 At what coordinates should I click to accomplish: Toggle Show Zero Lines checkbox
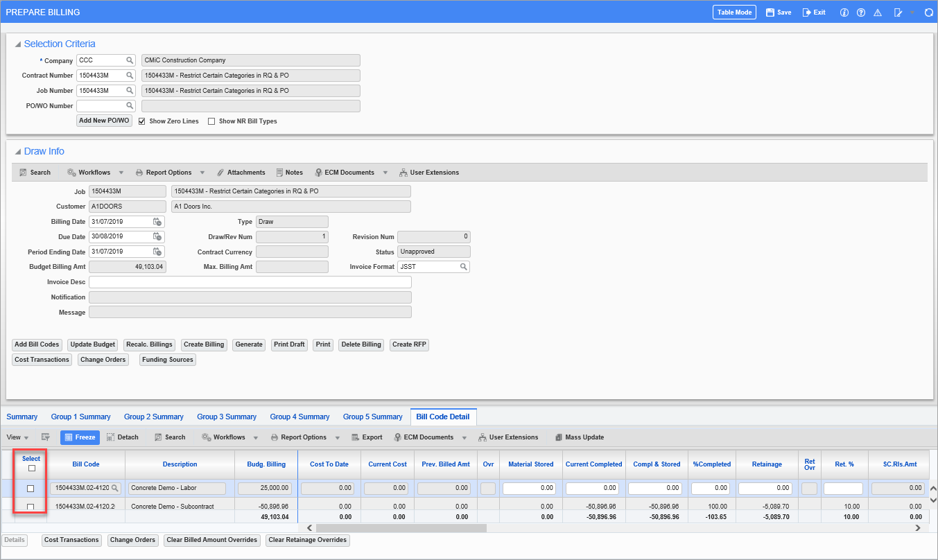tap(142, 121)
